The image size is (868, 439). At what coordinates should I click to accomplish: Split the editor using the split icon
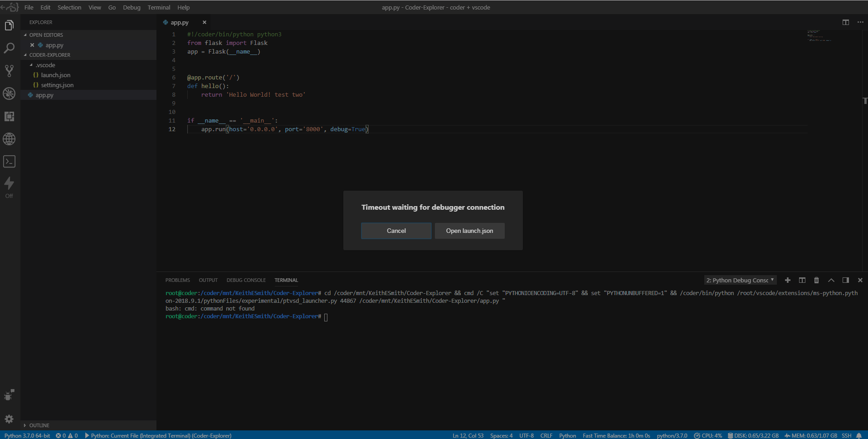coord(846,22)
